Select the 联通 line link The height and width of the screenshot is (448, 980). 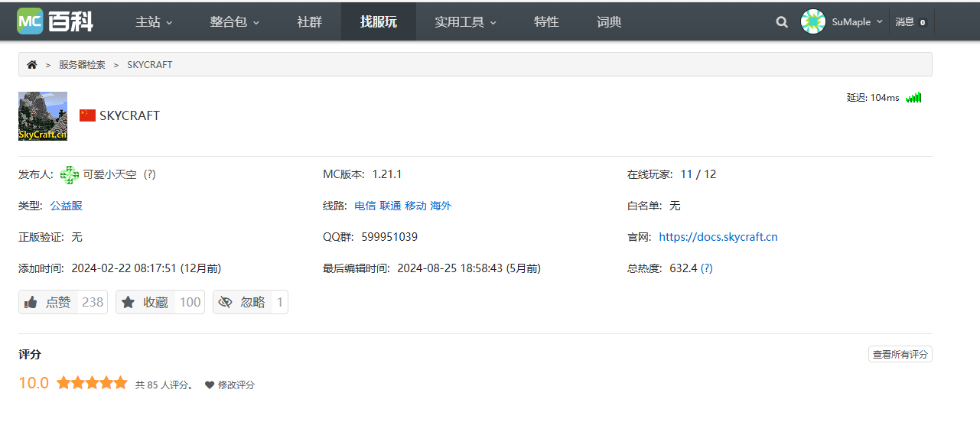tap(390, 206)
